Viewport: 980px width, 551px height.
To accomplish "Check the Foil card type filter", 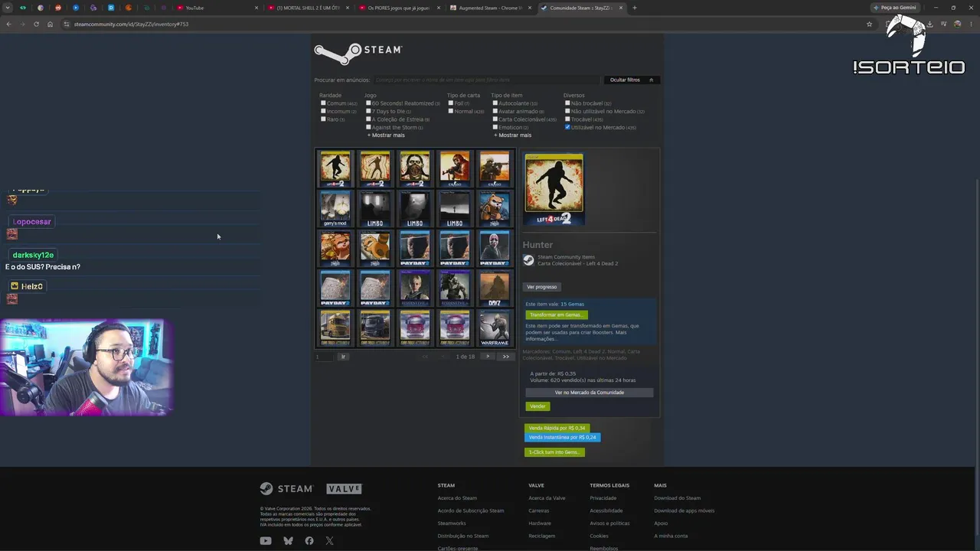I will click(451, 103).
